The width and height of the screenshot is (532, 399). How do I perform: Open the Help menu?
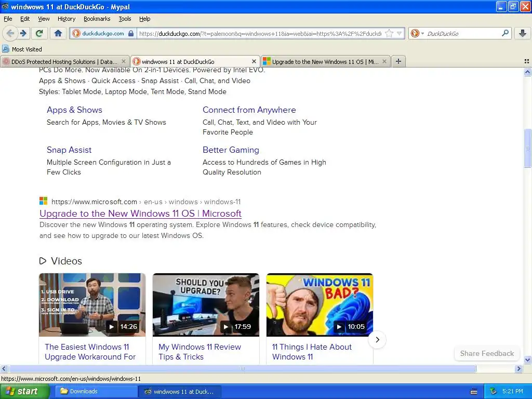(x=144, y=19)
